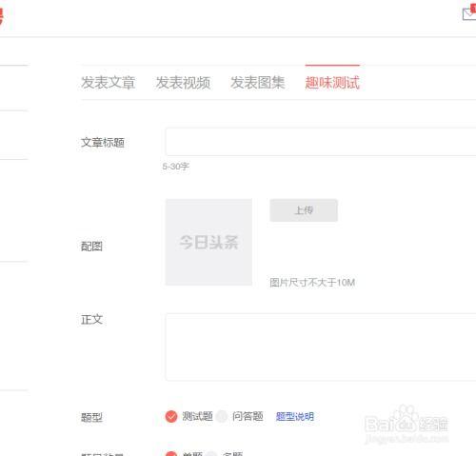
Task: Click the red Toutiao logo in header
Action: (x=1, y=16)
